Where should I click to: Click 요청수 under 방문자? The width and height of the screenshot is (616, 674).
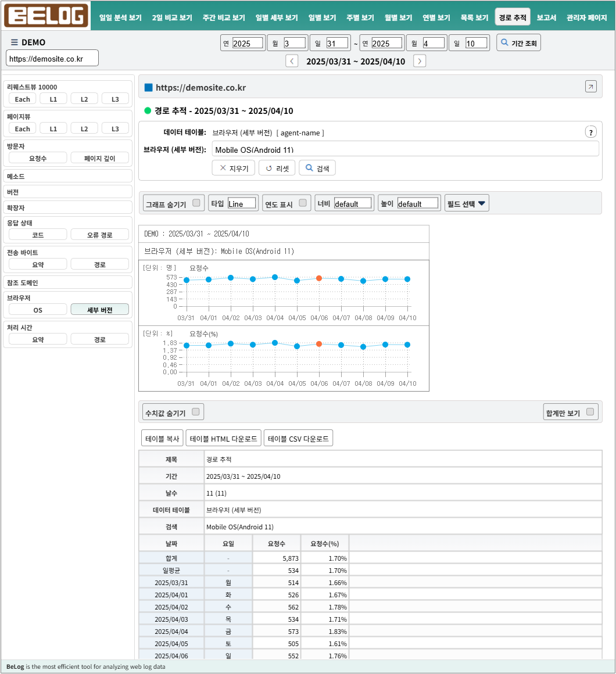[38, 158]
